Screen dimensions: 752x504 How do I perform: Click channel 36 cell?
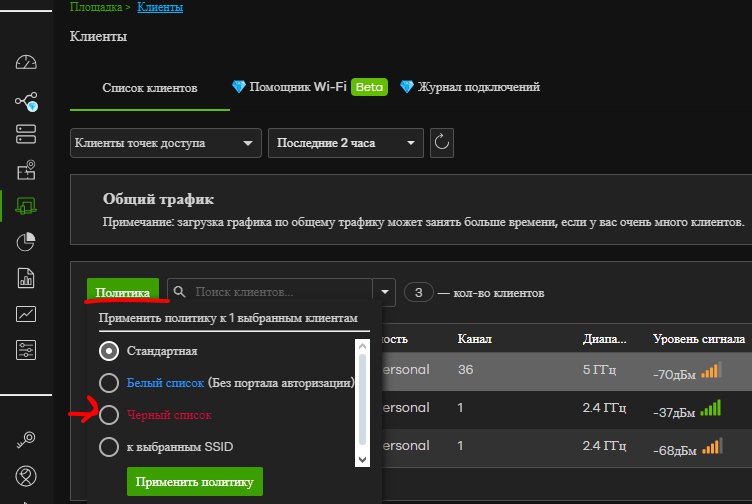(x=465, y=370)
